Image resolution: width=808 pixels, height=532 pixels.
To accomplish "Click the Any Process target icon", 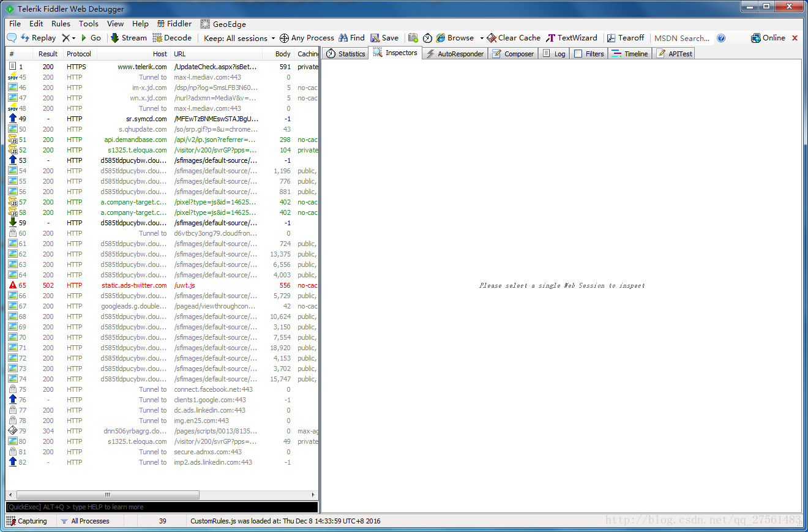I will click(284, 38).
